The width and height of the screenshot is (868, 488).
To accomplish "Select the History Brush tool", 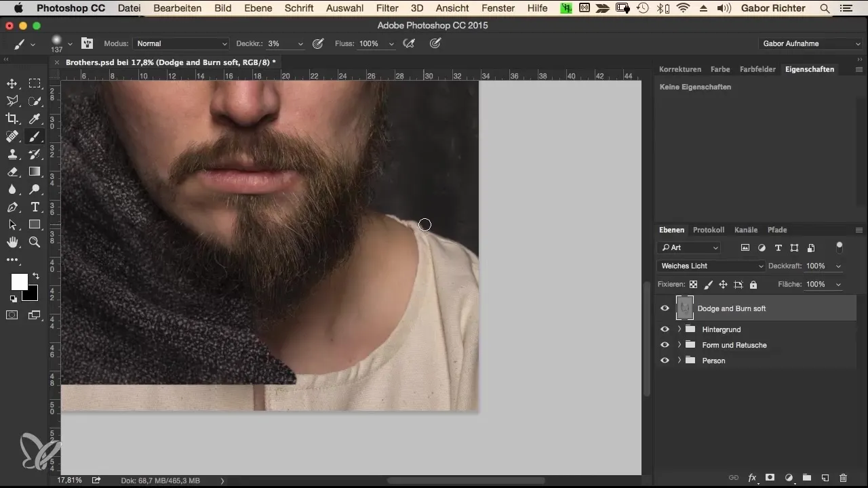I will click(35, 154).
